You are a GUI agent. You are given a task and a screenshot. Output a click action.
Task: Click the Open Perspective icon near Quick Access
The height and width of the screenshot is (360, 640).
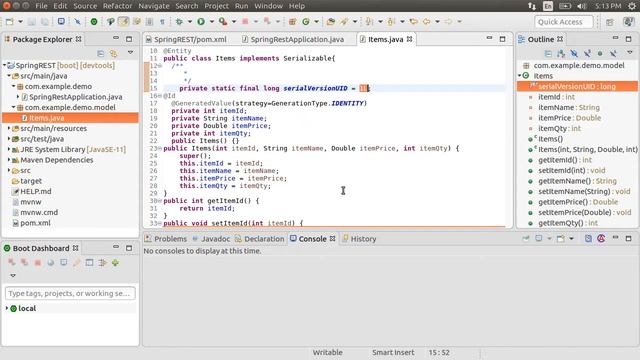coord(610,22)
